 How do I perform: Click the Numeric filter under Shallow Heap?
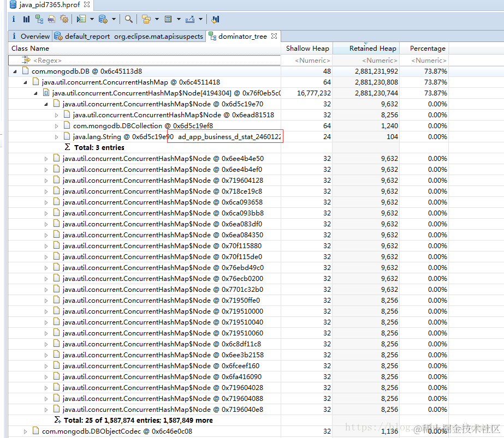(307, 61)
